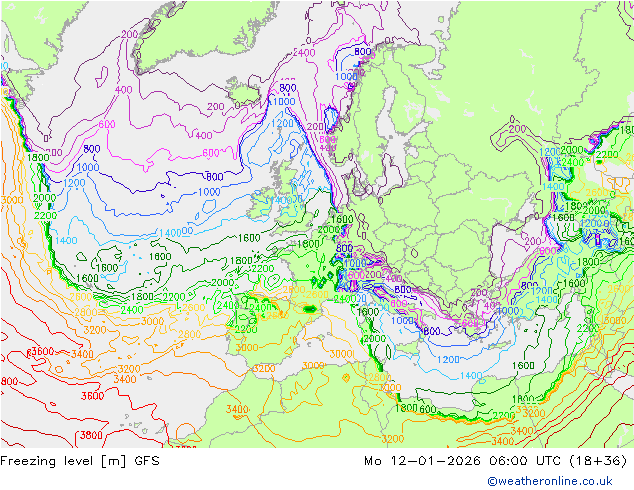
Task: Click the "Mo 12-01-2026 06:00 UTC (18+36)" timestamp
Action: (x=496, y=461)
